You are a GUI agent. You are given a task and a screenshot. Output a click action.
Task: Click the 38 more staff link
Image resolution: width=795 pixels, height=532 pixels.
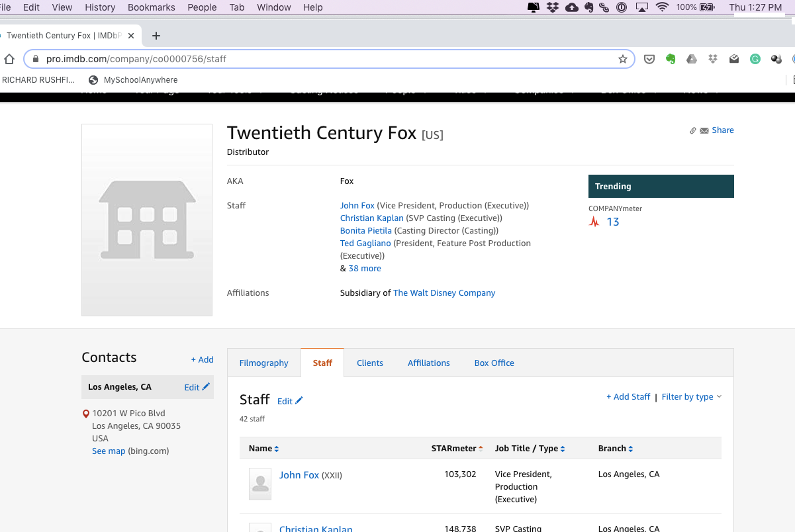tap(365, 269)
